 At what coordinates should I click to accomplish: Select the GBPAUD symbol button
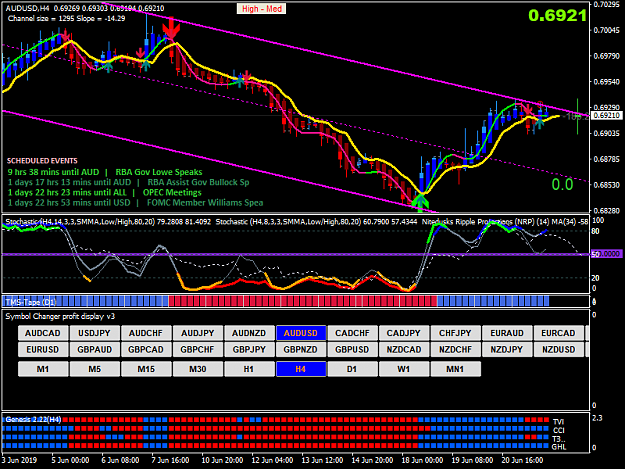tap(94, 350)
